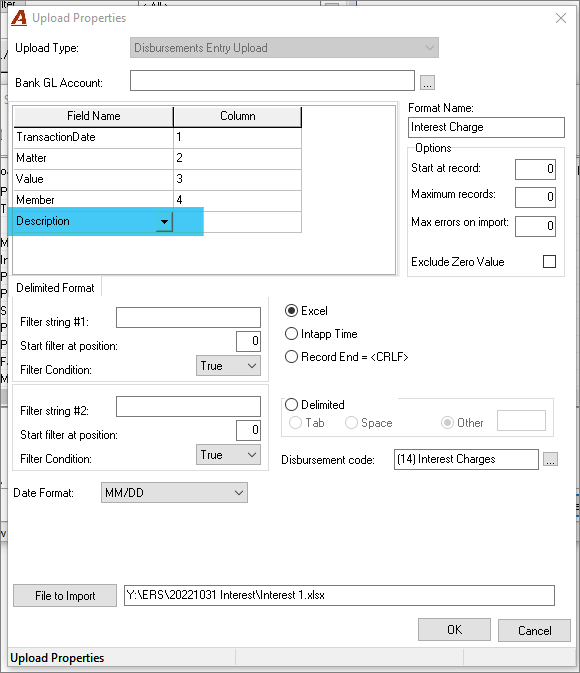Screen dimensions: 580x673
Task: Open the Filter Condition dropdown for filter #1
Action: pyautogui.click(x=228, y=366)
